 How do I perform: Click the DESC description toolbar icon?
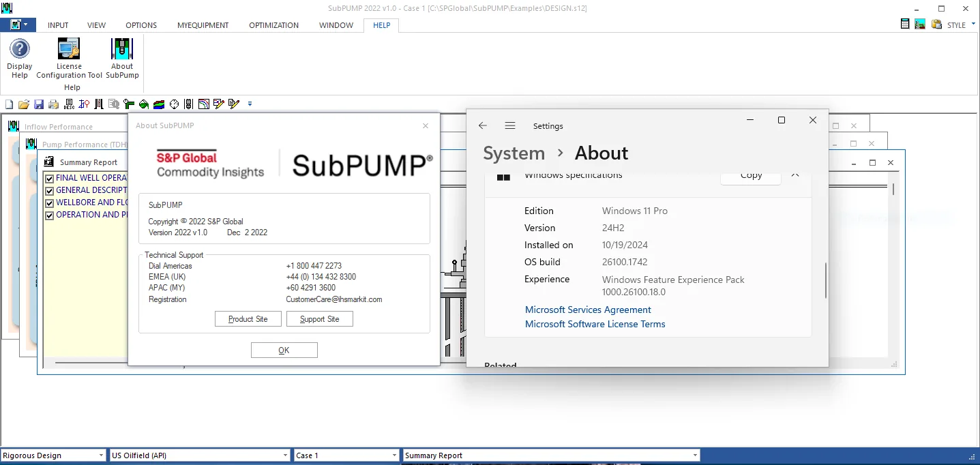click(x=68, y=104)
